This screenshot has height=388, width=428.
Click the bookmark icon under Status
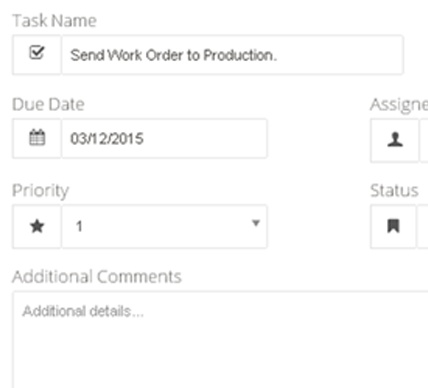click(393, 226)
